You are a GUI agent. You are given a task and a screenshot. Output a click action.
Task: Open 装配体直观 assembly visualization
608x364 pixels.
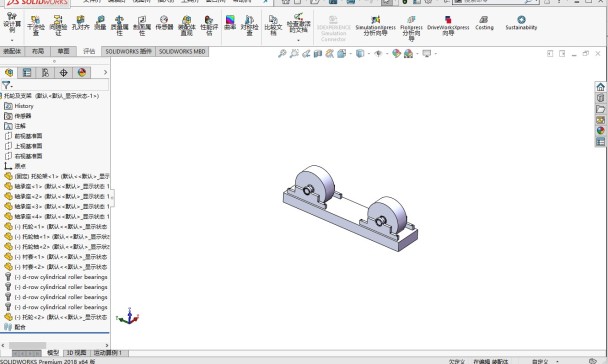187,26
